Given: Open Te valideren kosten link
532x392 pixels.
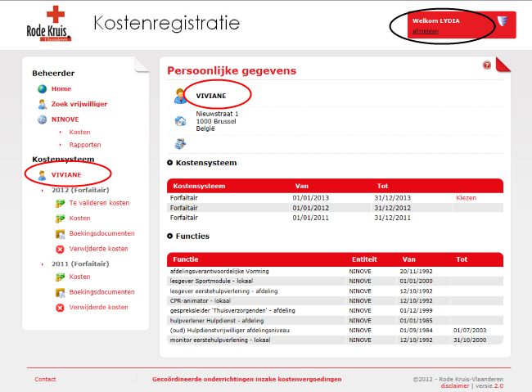Looking at the screenshot, I should tap(99, 203).
